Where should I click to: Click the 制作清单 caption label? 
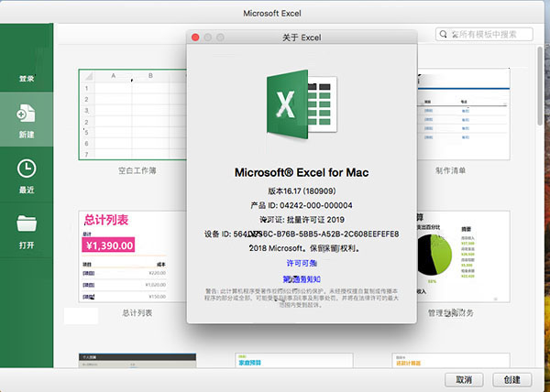pyautogui.click(x=450, y=170)
